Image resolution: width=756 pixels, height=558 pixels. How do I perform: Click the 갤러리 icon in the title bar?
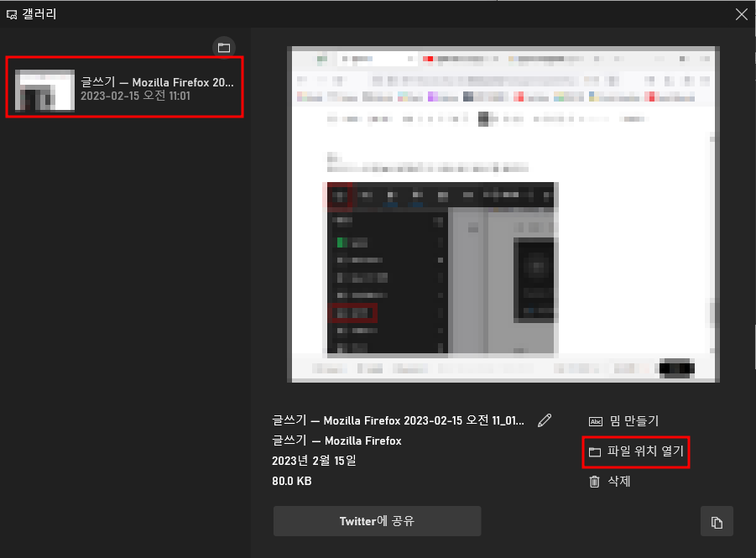(12, 15)
